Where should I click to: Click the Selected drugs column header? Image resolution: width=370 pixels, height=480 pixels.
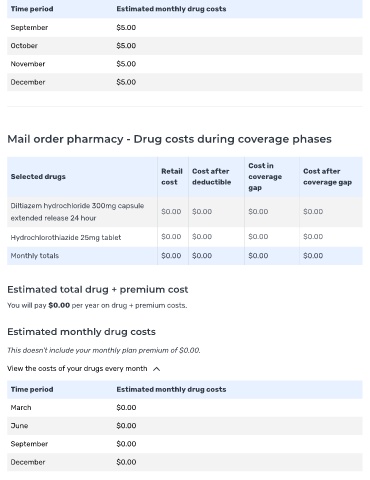[38, 177]
